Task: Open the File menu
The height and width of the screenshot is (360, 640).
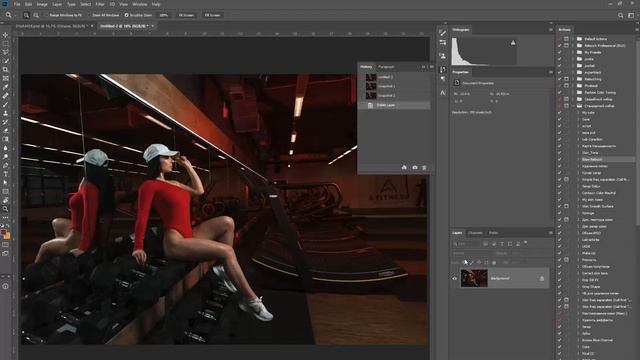Action: (x=17, y=4)
